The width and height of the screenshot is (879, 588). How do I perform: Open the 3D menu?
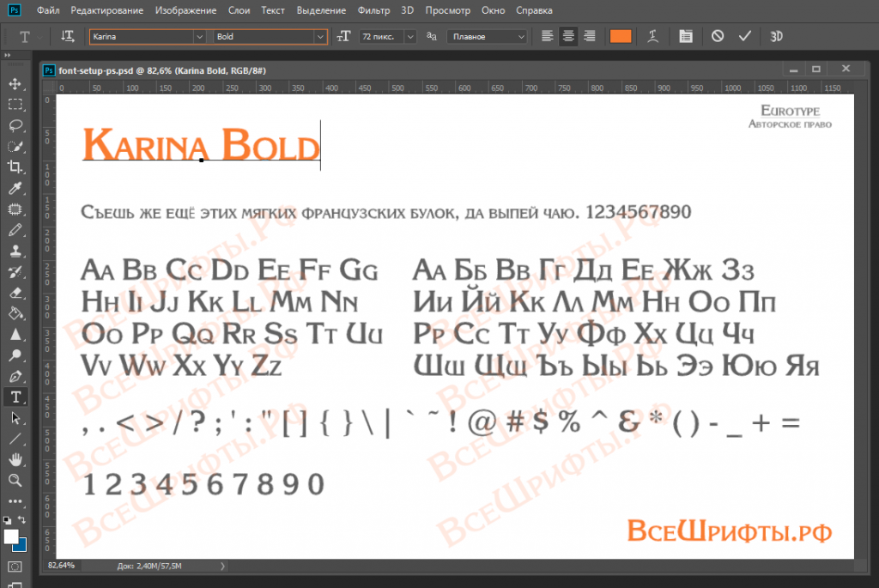(x=408, y=10)
